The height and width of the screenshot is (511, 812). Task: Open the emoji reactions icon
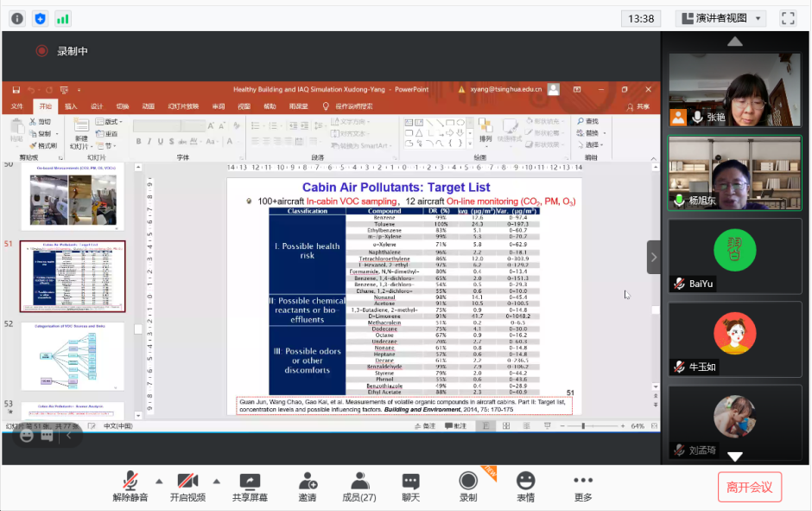pyautogui.click(x=525, y=482)
